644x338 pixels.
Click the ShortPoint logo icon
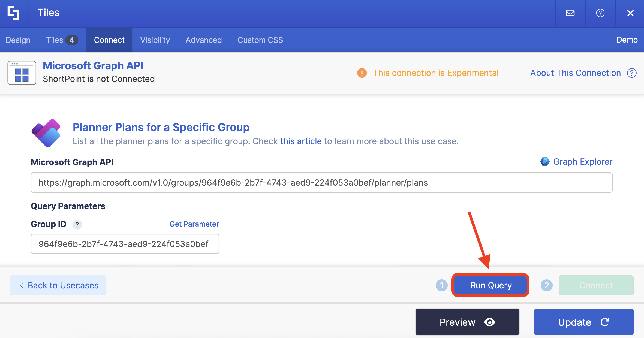(13, 13)
